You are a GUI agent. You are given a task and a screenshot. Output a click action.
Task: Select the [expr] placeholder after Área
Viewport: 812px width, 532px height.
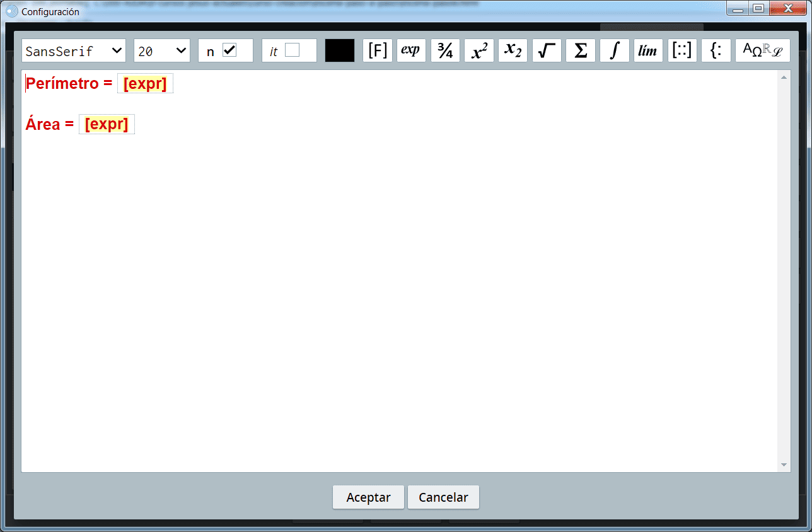coord(107,124)
